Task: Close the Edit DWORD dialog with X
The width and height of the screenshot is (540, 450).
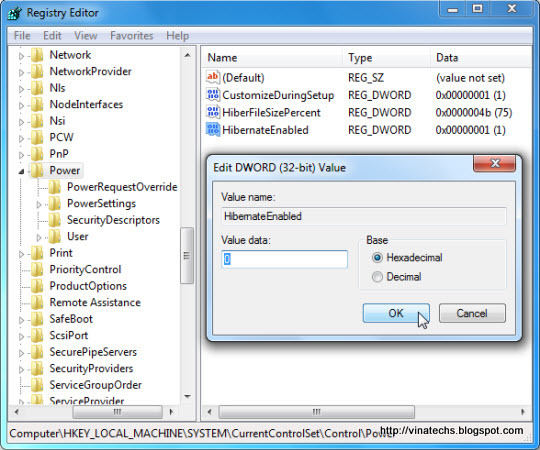Action: point(495,163)
